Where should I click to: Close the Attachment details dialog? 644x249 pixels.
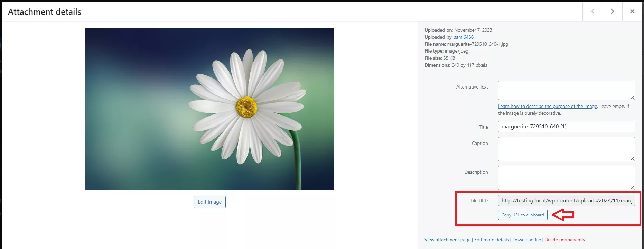point(632,11)
